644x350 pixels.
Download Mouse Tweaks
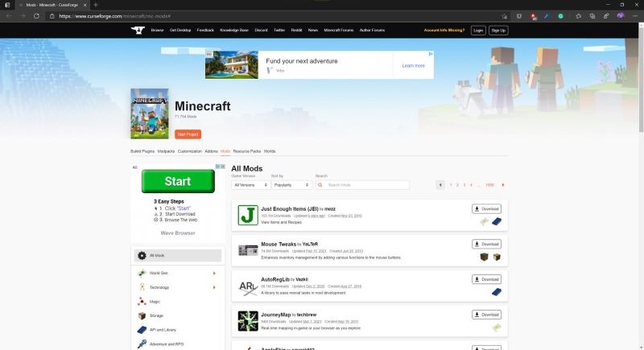click(x=486, y=244)
